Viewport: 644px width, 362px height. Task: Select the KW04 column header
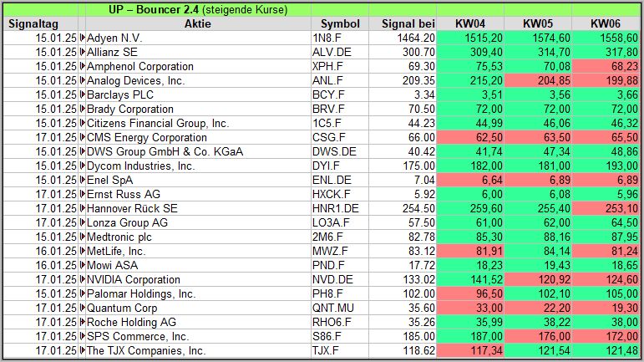(473, 23)
